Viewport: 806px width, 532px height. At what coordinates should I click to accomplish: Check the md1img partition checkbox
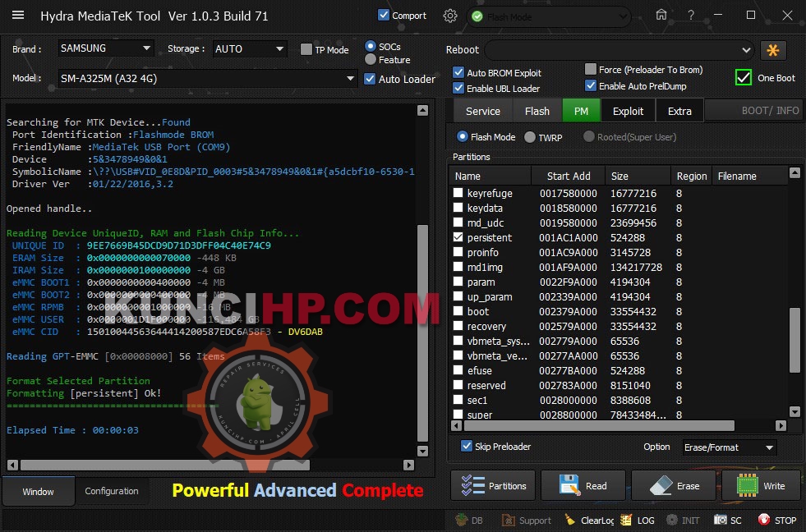coord(458,267)
